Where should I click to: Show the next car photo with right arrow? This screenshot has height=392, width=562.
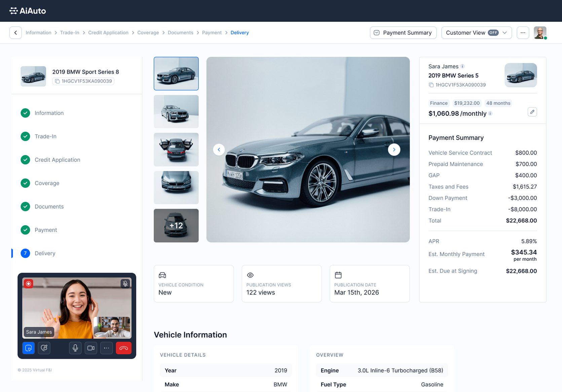click(x=394, y=149)
